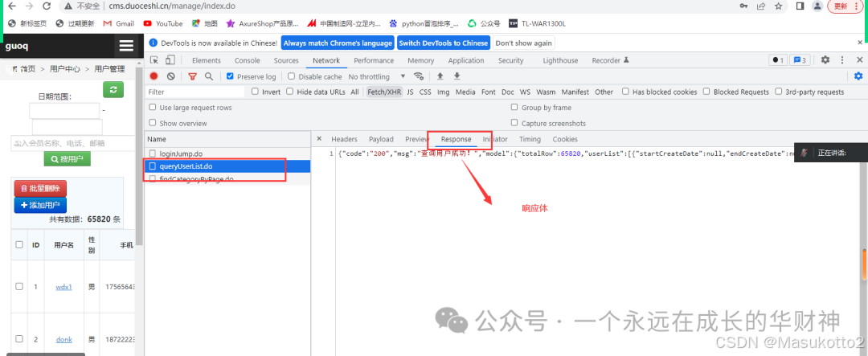Filter requests by Fetch/XHR type
This screenshot has height=356, width=868.
384,92
